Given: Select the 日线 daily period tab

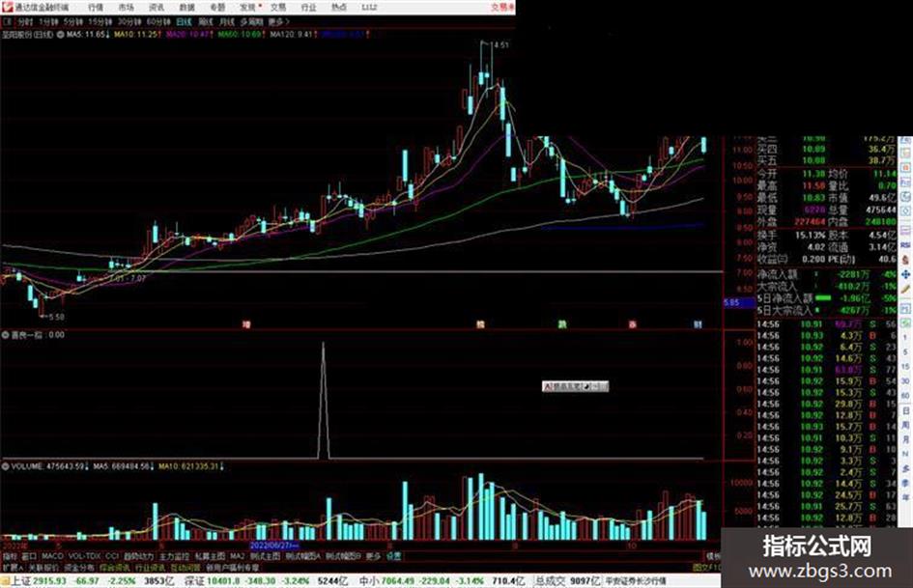Looking at the screenshot, I should tap(184, 21).
